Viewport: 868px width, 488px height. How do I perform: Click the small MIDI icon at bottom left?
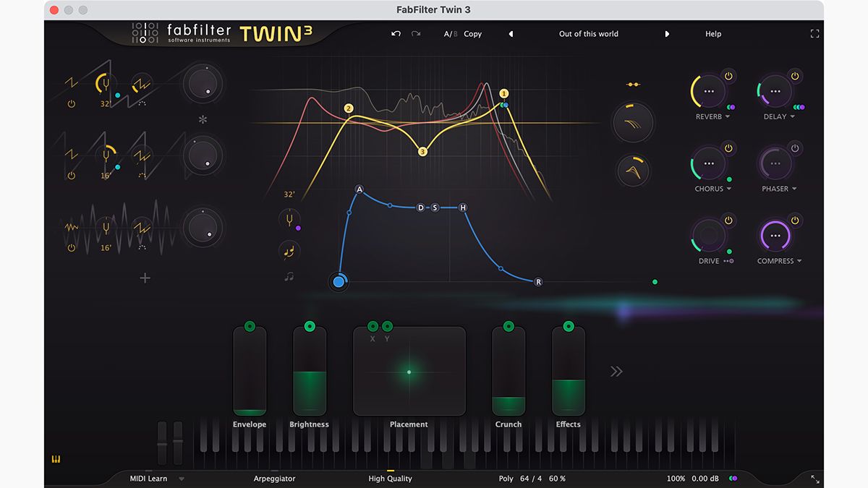point(56,458)
